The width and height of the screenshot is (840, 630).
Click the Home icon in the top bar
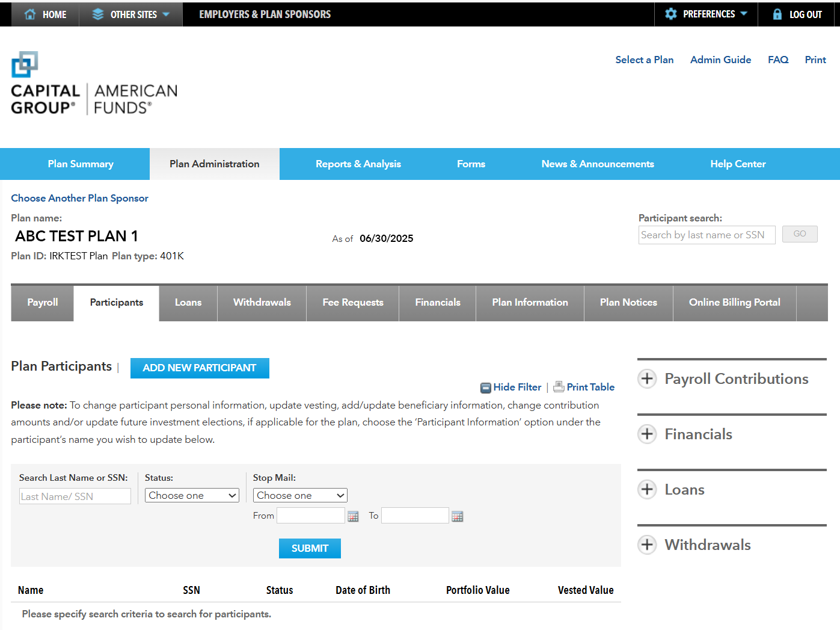tap(30, 14)
